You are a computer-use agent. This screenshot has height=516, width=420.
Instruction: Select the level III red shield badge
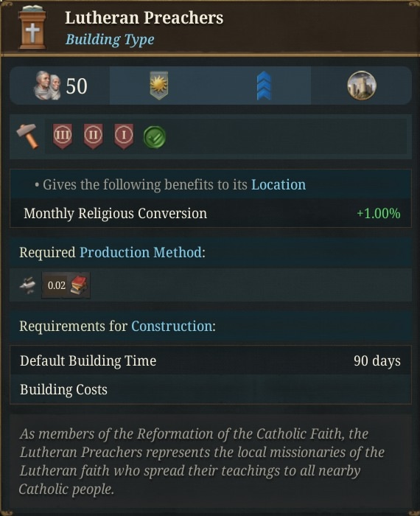click(63, 136)
